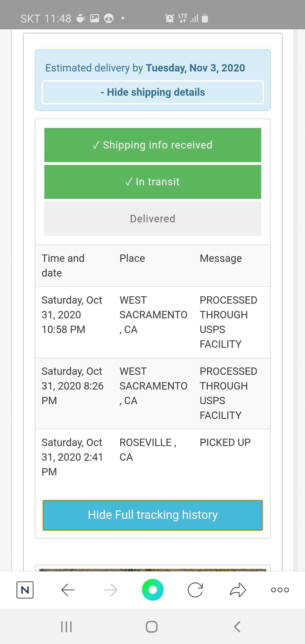Tap the product image below tracking
The width and height of the screenshot is (305, 644).
152,570
